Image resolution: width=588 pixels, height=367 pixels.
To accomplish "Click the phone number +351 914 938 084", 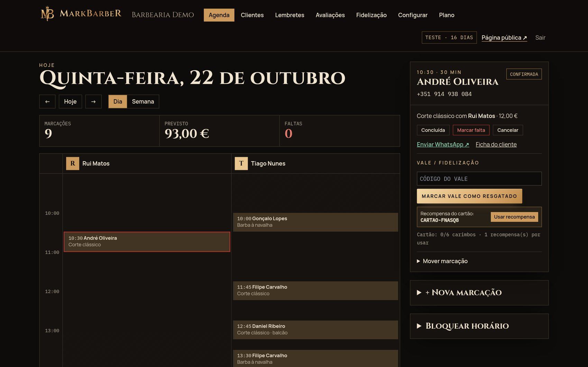I will point(444,94).
